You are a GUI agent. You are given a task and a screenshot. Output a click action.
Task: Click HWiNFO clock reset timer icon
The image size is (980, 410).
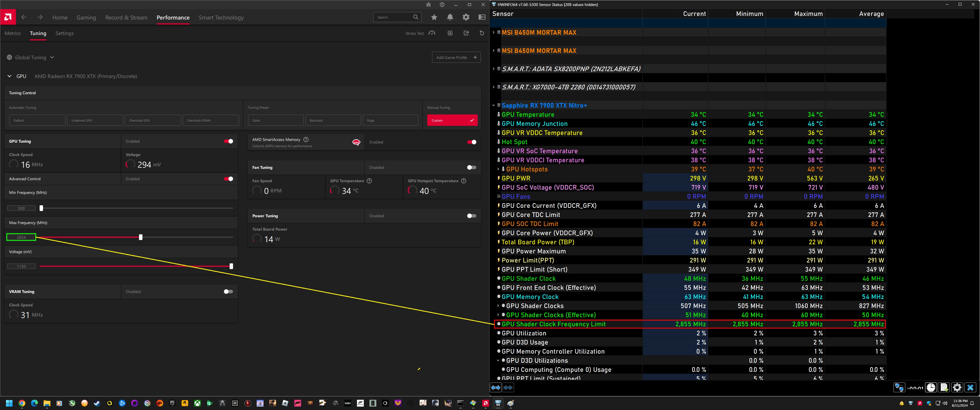pos(931,388)
